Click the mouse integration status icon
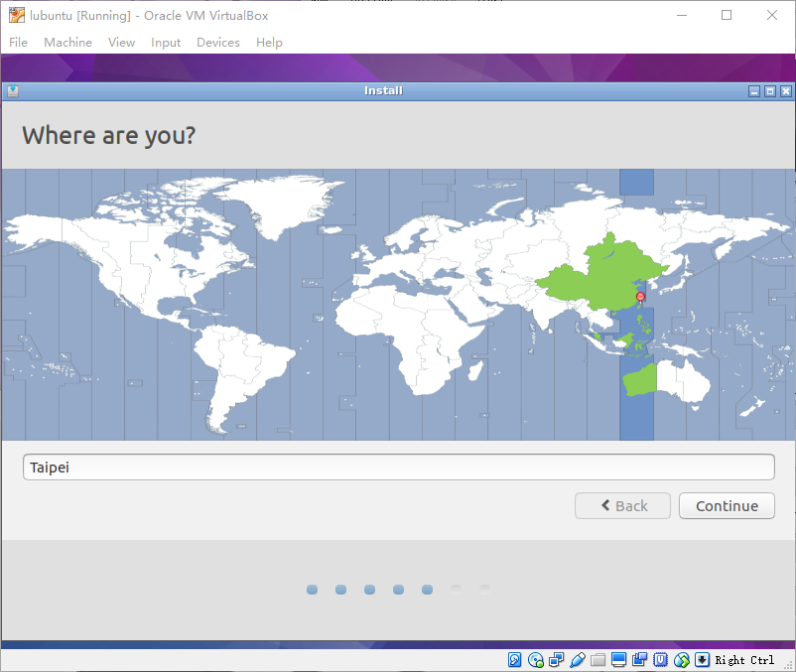Viewport: 796px width, 672px height. (x=681, y=660)
